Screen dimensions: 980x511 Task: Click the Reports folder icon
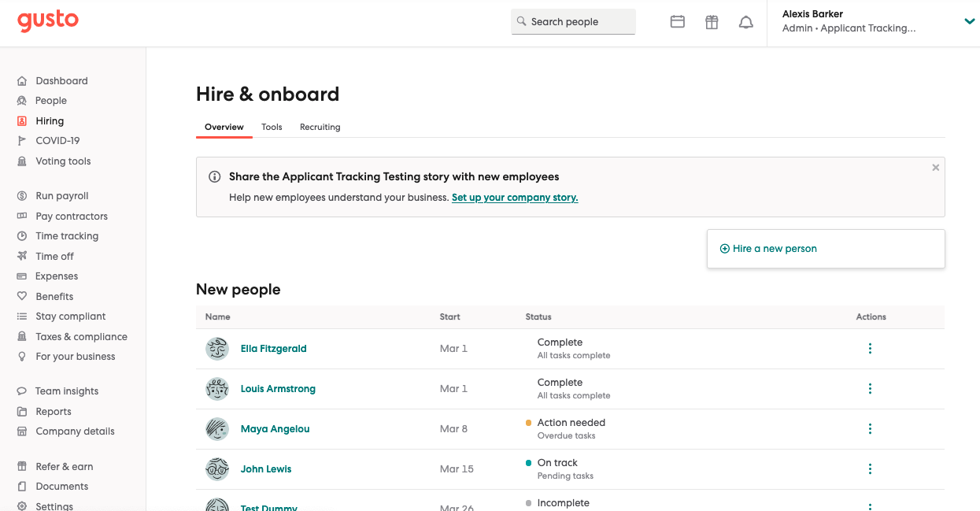[22, 412]
